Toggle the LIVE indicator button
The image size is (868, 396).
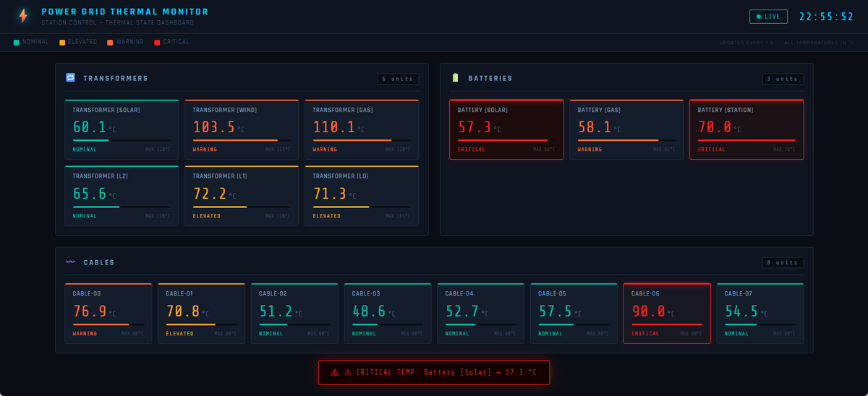coord(768,17)
